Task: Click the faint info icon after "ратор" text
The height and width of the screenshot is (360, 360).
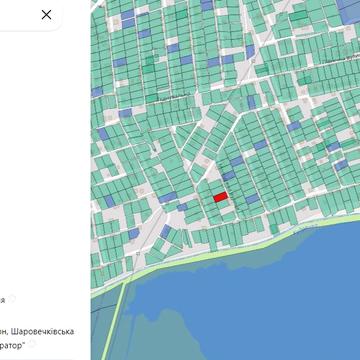Action: [x=32, y=343]
